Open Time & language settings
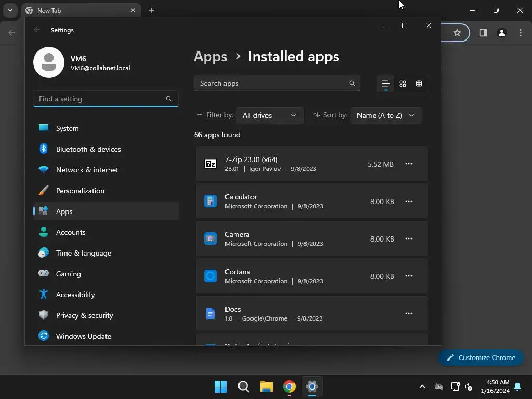532x399 pixels. click(106, 253)
